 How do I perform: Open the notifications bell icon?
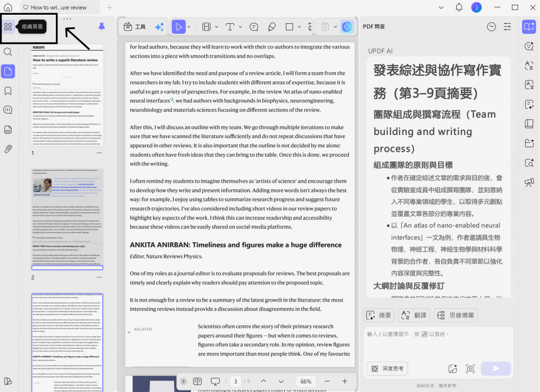459,7
